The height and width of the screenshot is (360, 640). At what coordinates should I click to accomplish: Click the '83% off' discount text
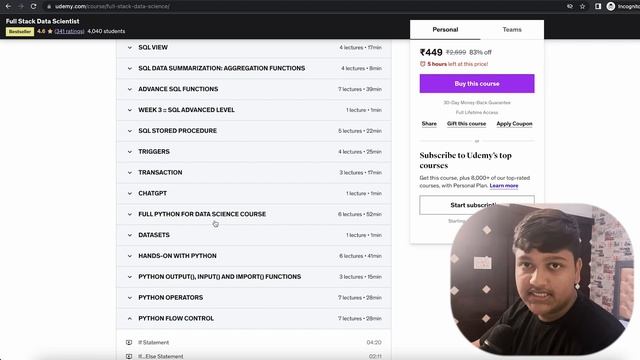click(x=480, y=52)
